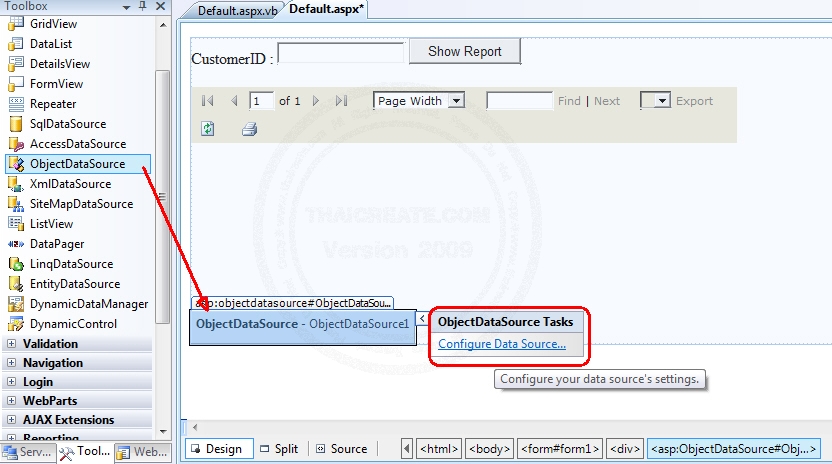Select the SqlDataSource cylinder icon
832x464 pixels.
[x=16, y=124]
